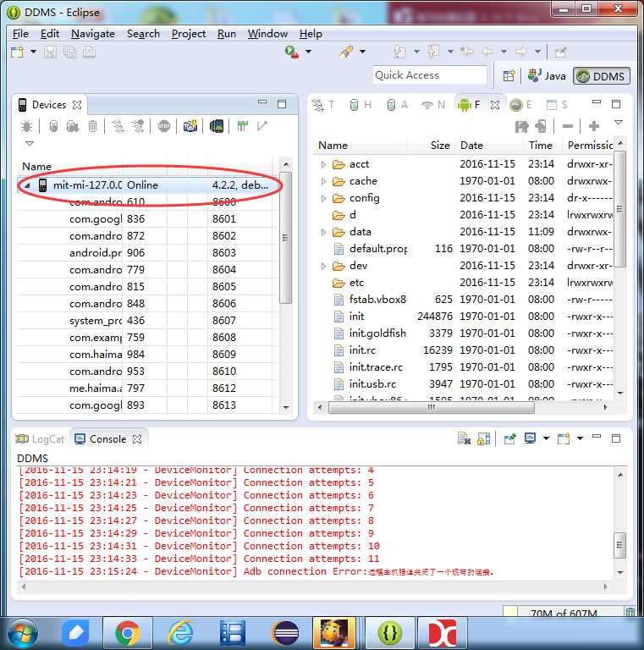Image resolution: width=644 pixels, height=650 pixels.
Task: Switch to the Network Statistics tab
Action: click(432, 105)
